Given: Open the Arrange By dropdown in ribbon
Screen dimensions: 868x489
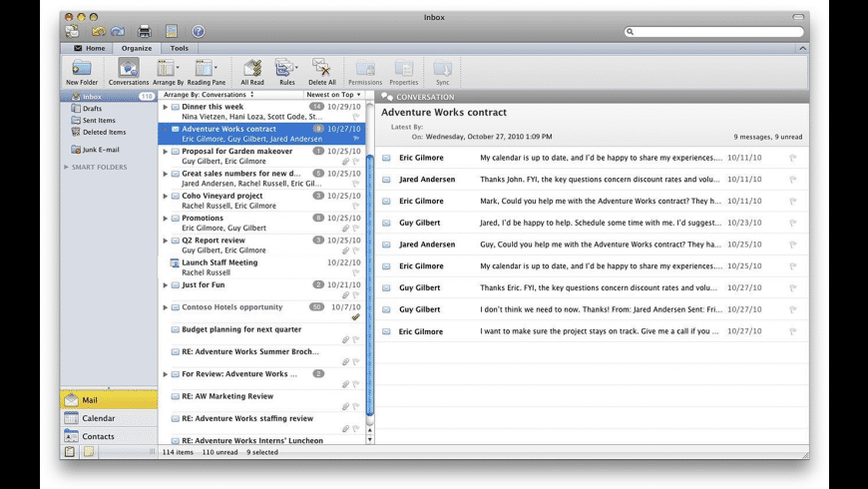Looking at the screenshot, I should click(x=166, y=69).
